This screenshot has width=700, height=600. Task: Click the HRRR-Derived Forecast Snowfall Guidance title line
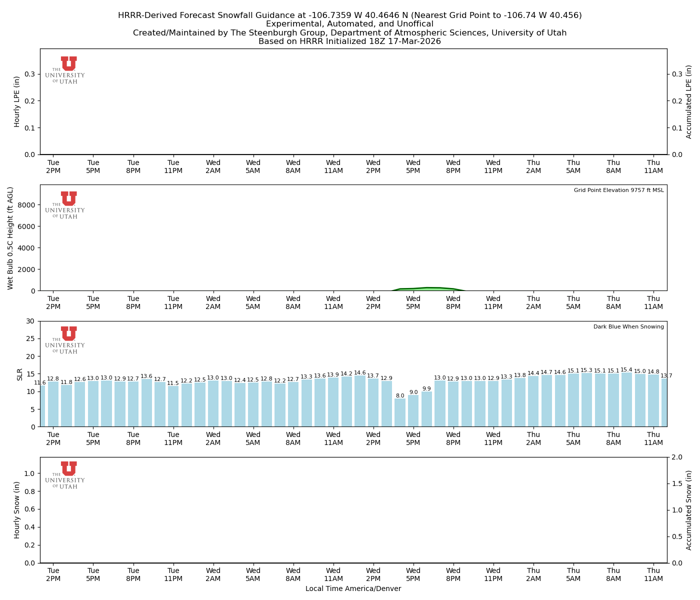coord(349,15)
